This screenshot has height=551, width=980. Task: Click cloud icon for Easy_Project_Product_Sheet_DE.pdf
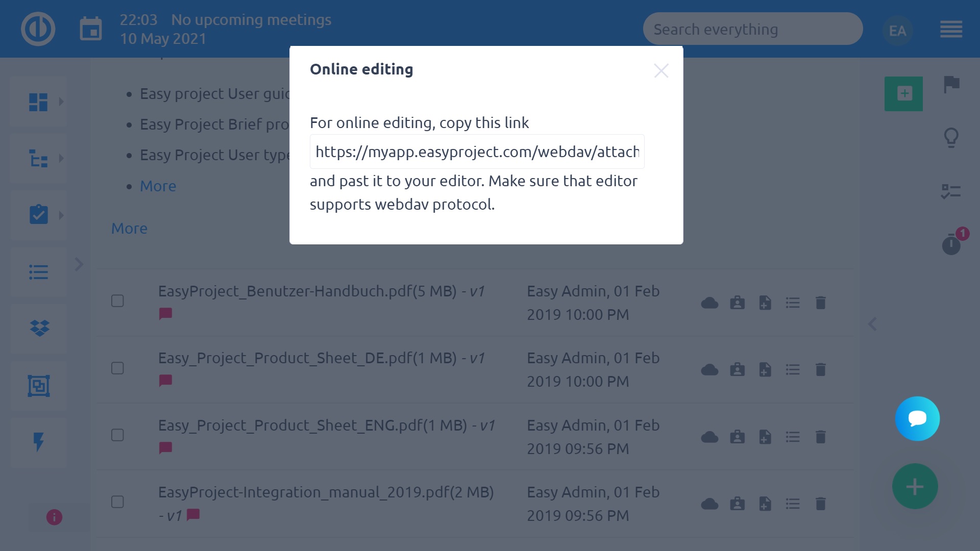point(709,370)
